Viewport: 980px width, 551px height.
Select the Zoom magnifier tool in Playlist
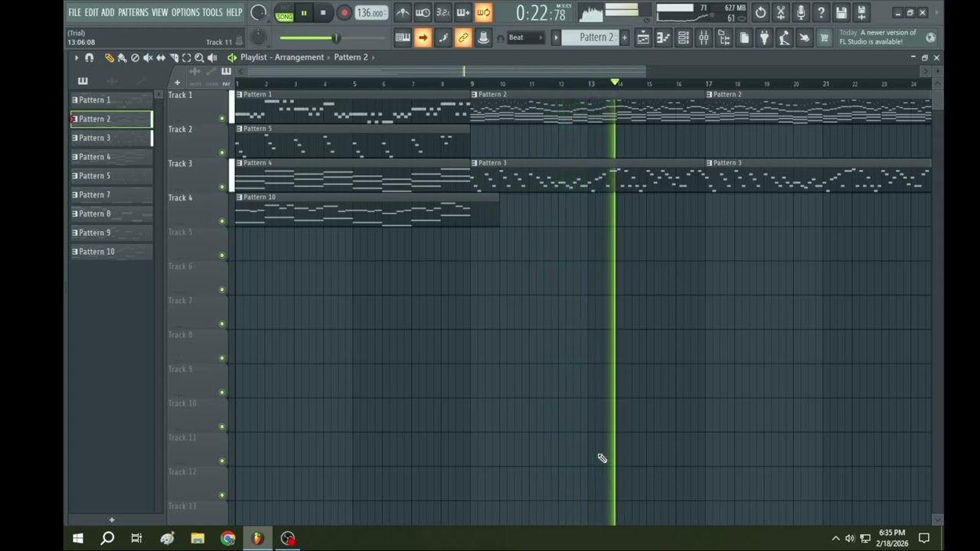pyautogui.click(x=199, y=57)
